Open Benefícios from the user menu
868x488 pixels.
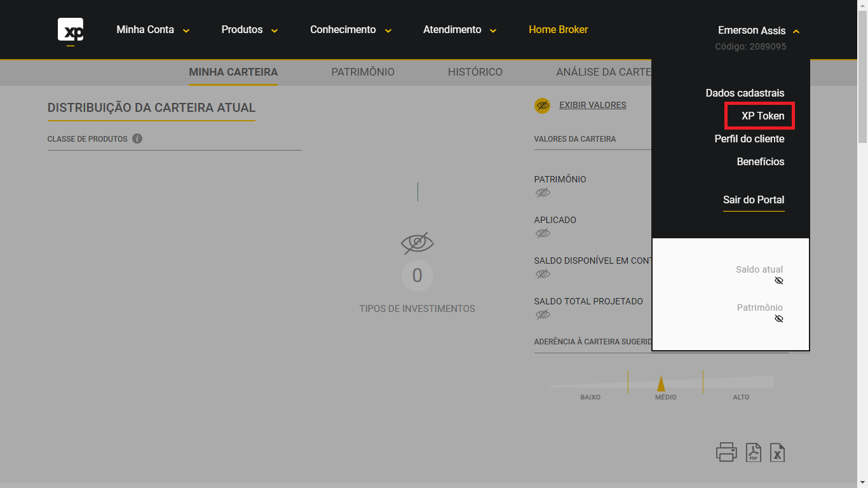click(x=761, y=162)
